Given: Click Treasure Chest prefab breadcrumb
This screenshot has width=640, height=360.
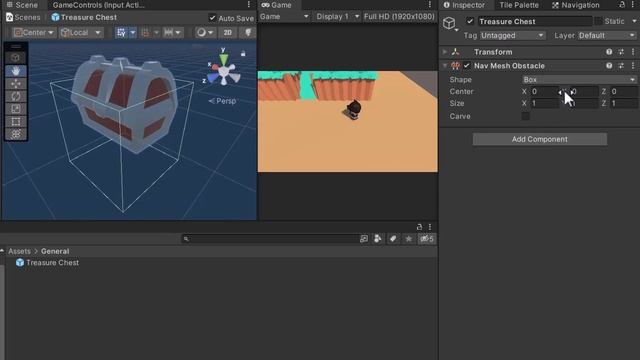Looking at the screenshot, I should (x=84, y=18).
